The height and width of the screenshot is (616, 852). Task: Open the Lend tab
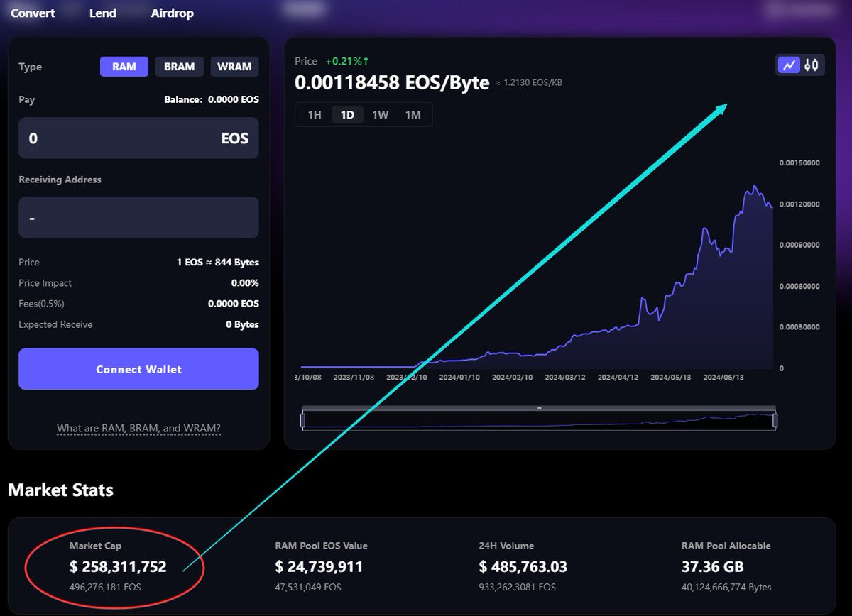pyautogui.click(x=103, y=13)
